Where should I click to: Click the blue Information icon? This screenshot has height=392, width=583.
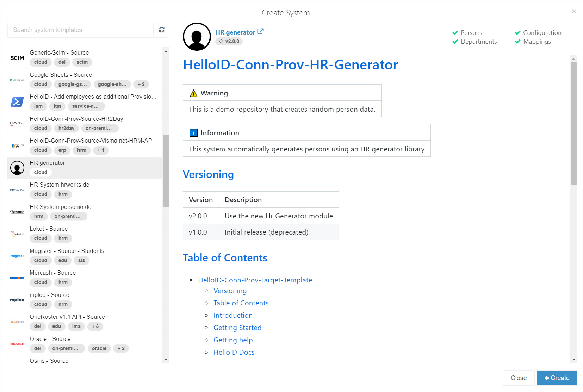[193, 133]
